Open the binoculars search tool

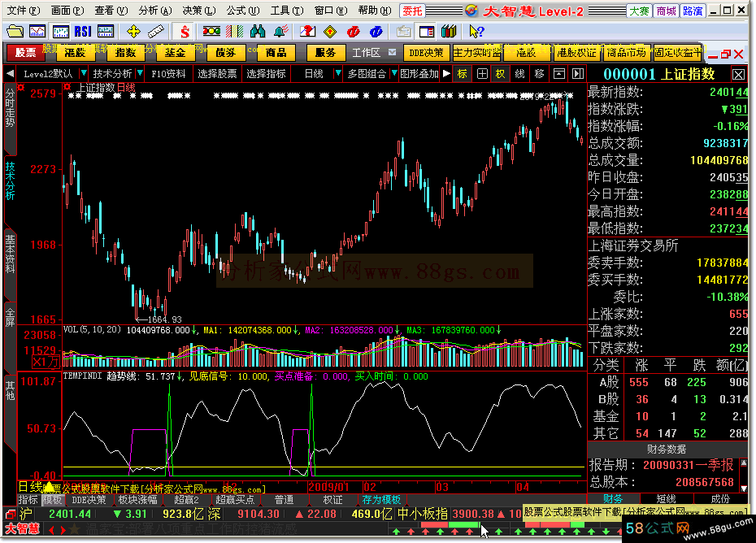pyautogui.click(x=258, y=32)
